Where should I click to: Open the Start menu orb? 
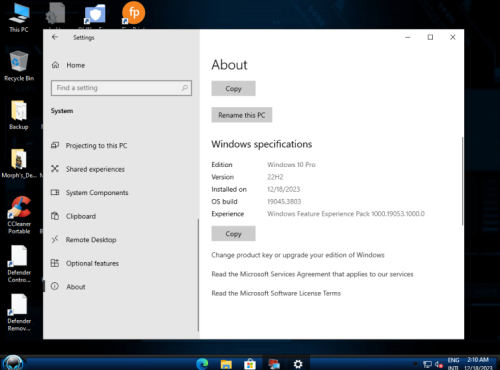(x=13, y=363)
